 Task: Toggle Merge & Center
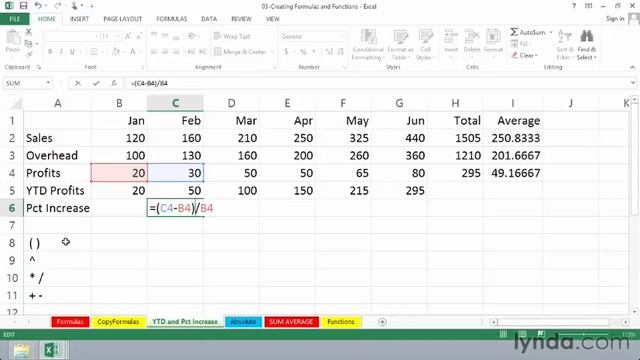(x=240, y=51)
